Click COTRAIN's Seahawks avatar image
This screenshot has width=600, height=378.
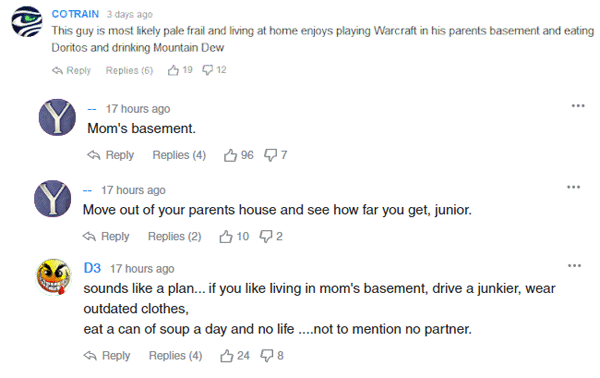pyautogui.click(x=27, y=22)
